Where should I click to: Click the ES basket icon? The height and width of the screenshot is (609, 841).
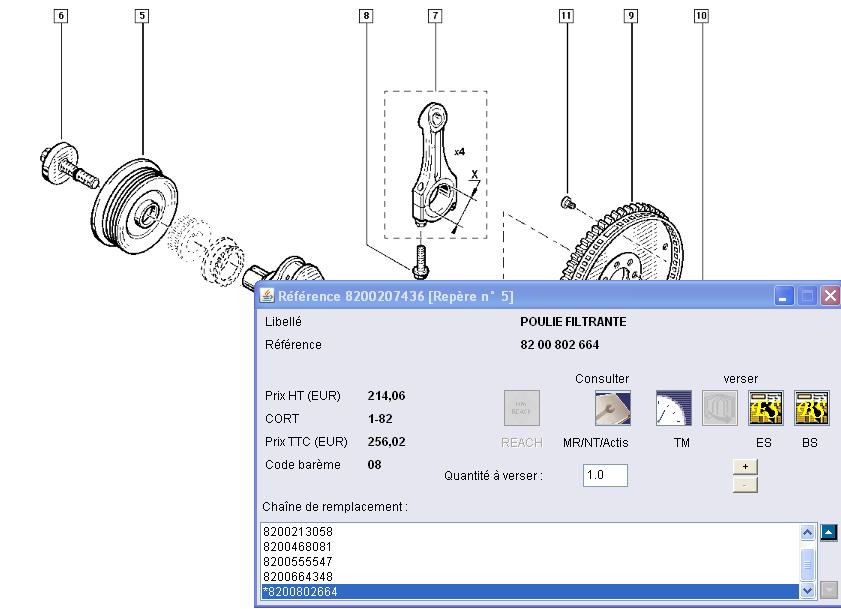765,409
